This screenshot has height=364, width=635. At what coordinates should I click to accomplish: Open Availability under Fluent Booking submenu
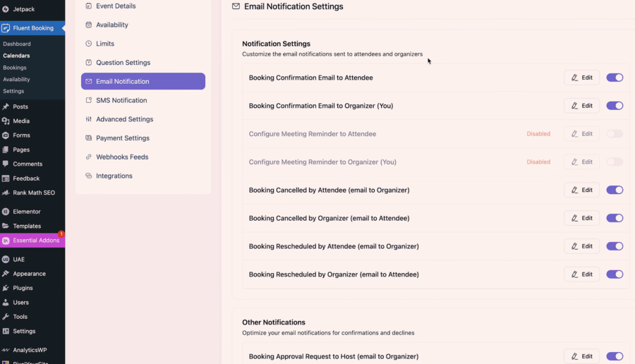tap(16, 79)
